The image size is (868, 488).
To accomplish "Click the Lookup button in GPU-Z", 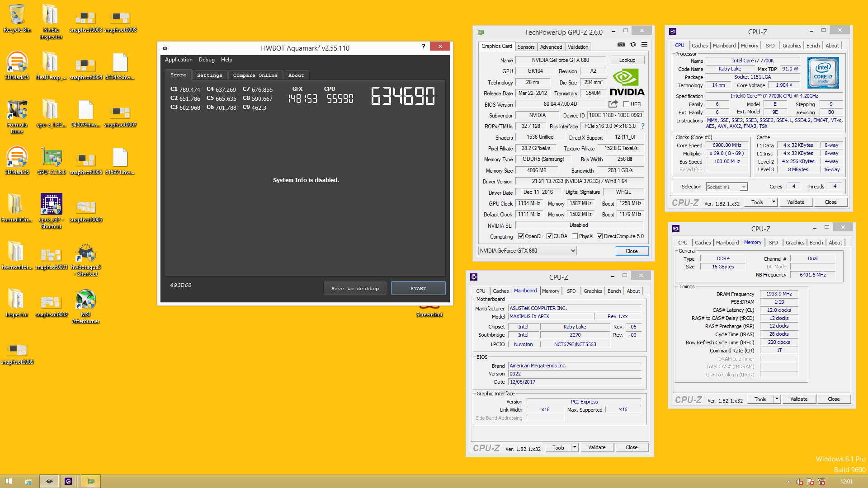I will 627,60.
